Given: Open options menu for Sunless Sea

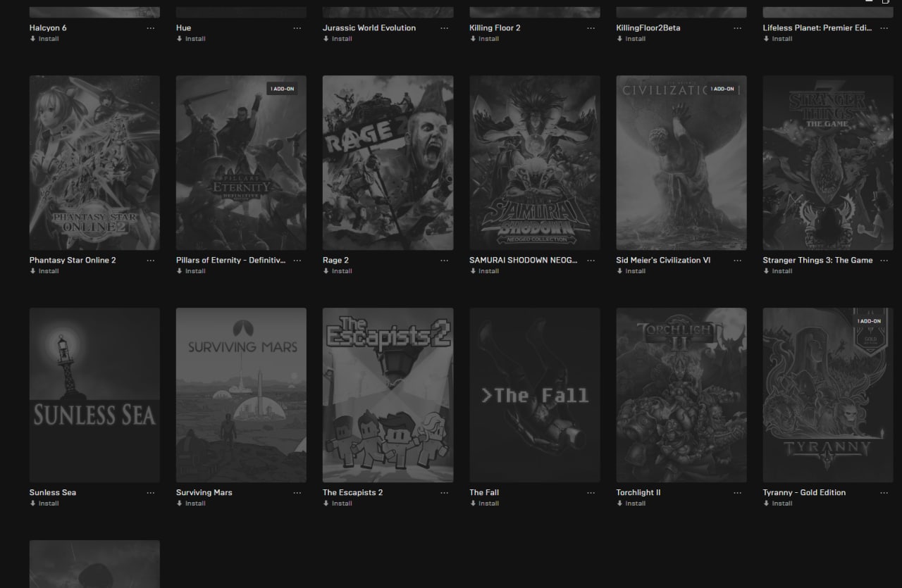Looking at the screenshot, I should point(151,493).
